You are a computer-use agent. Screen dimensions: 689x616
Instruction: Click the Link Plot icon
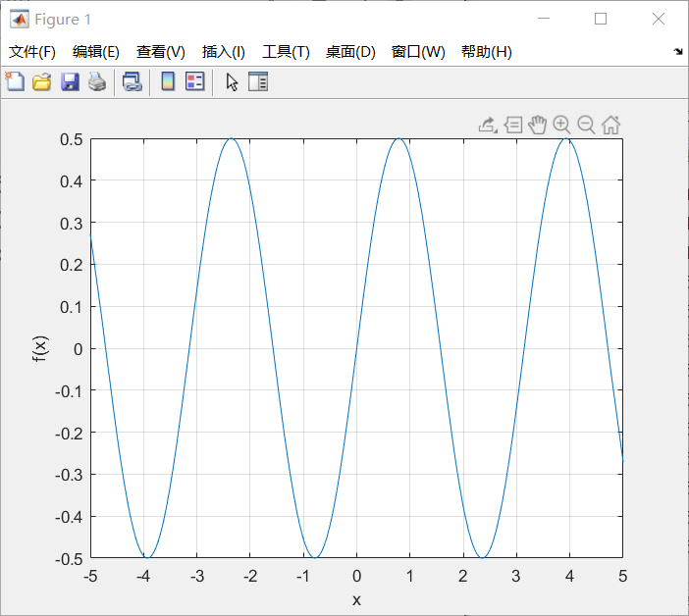[x=132, y=82]
